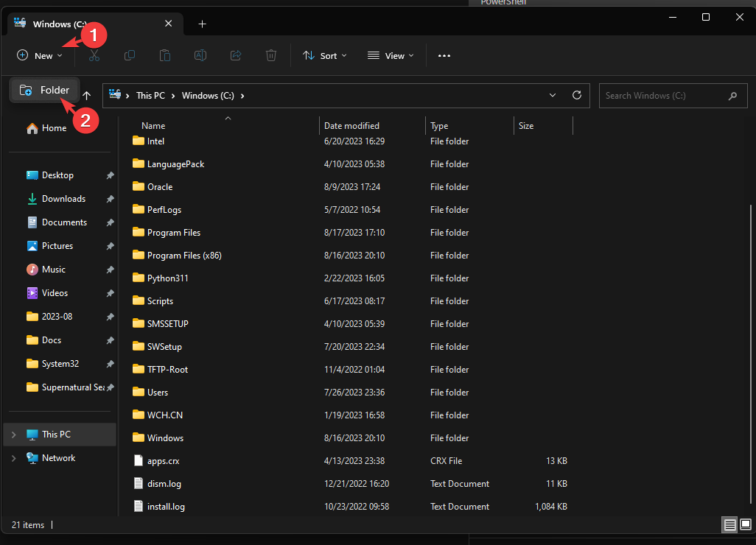Open the New dropdown menu
This screenshot has width=756, height=545.
[x=41, y=55]
